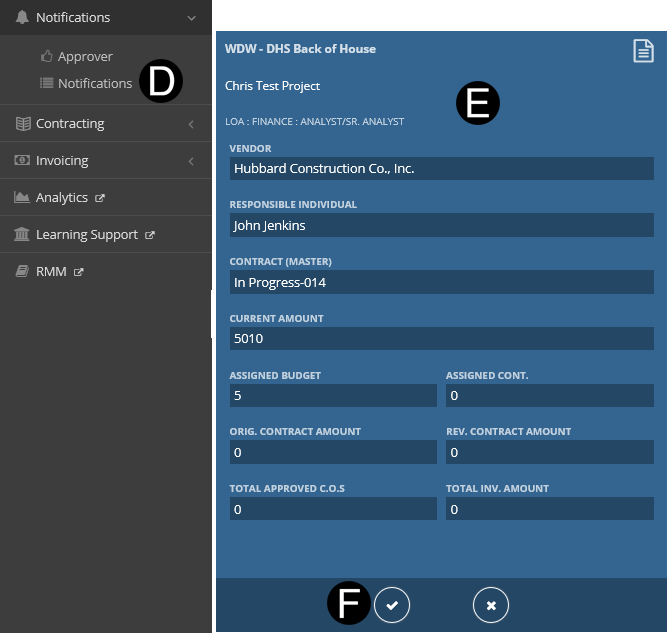The height and width of the screenshot is (633, 671).
Task: Click the thumbs-up Approver icon
Action: tap(46, 57)
